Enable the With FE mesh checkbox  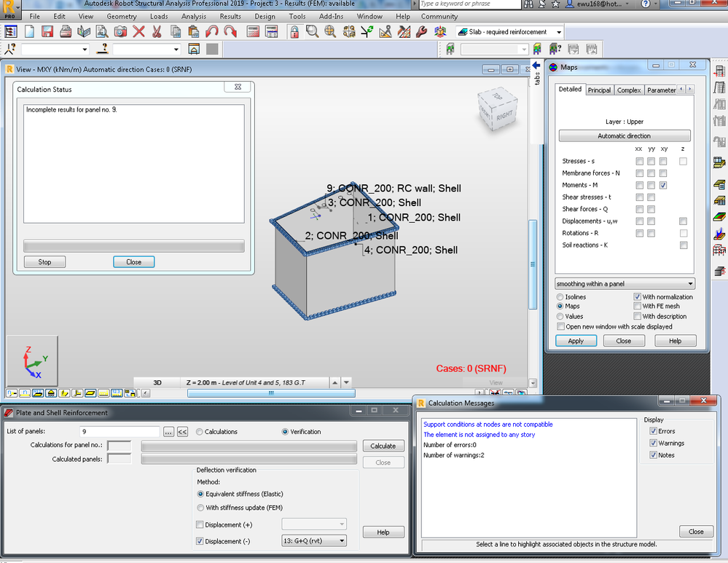(638, 306)
